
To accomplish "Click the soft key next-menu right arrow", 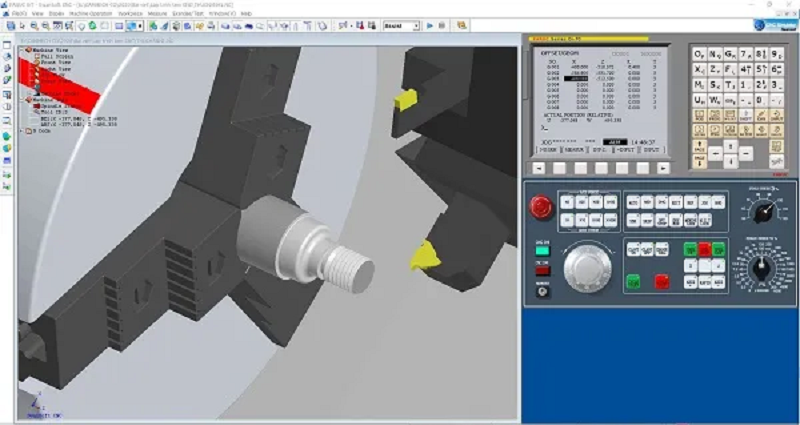I will [663, 168].
